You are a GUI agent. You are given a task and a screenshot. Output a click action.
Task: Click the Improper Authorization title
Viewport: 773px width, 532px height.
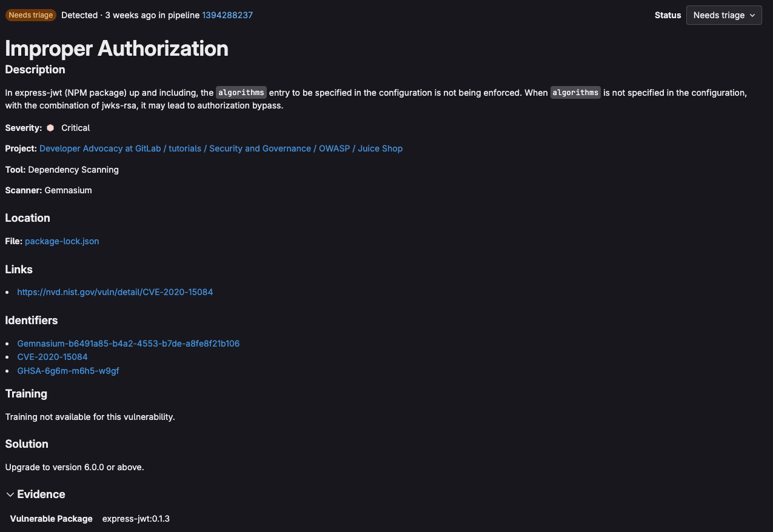116,48
